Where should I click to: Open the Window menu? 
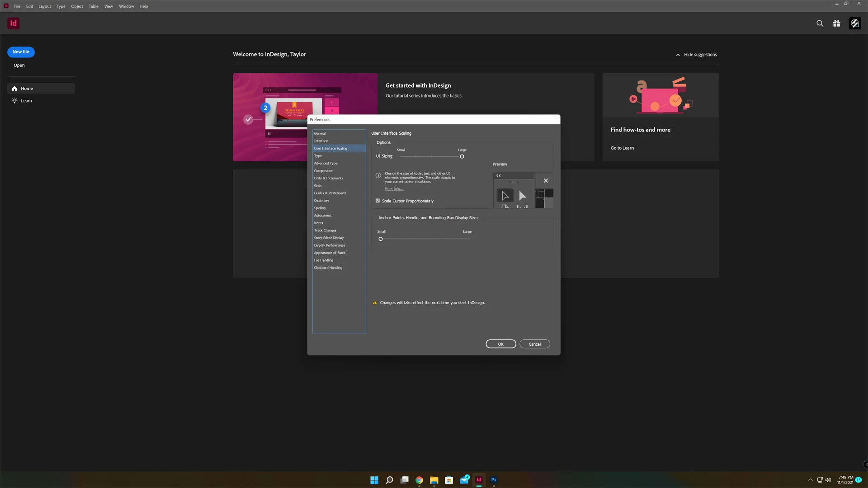coord(126,6)
